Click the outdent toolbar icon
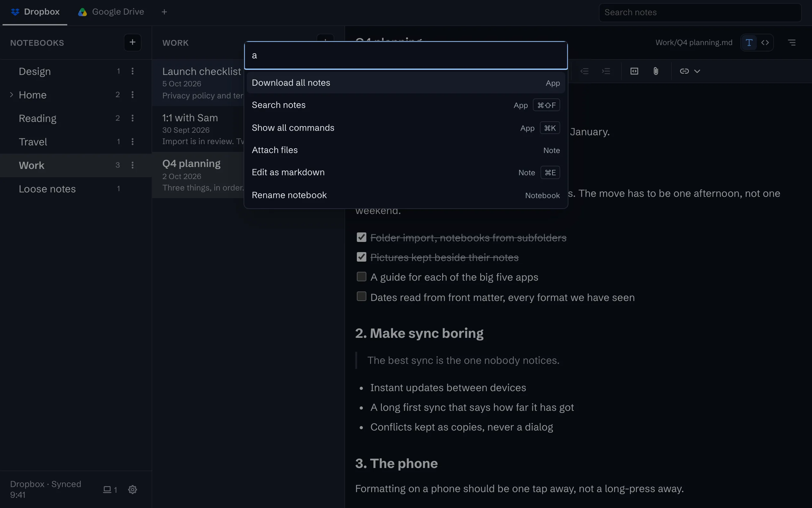 coord(585,71)
